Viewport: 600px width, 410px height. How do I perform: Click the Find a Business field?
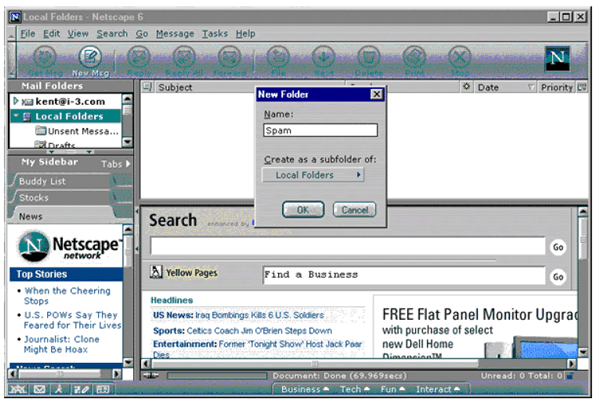click(404, 275)
